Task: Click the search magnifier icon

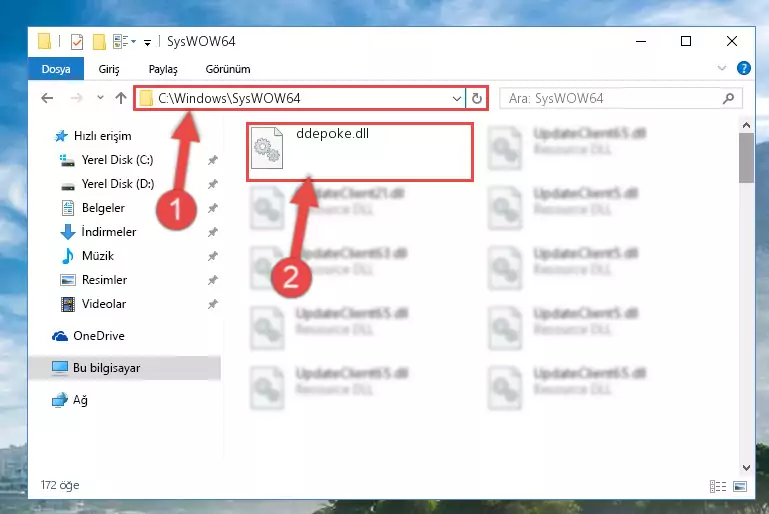Action: [x=728, y=99]
